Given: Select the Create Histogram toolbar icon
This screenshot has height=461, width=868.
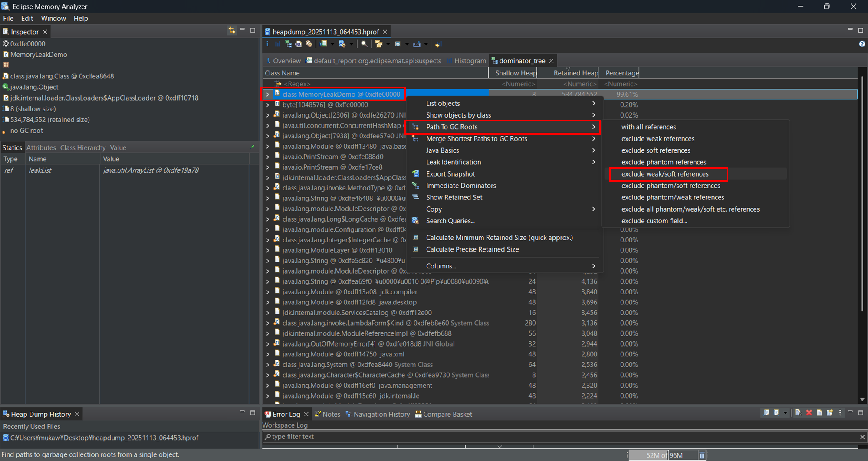Looking at the screenshot, I should point(278,44).
